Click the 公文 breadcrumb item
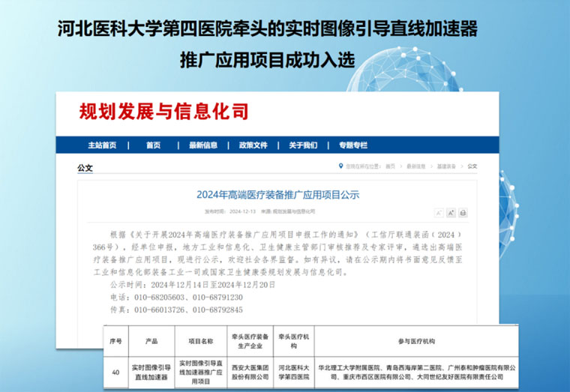The width and height of the screenshot is (570, 392). click(472, 166)
